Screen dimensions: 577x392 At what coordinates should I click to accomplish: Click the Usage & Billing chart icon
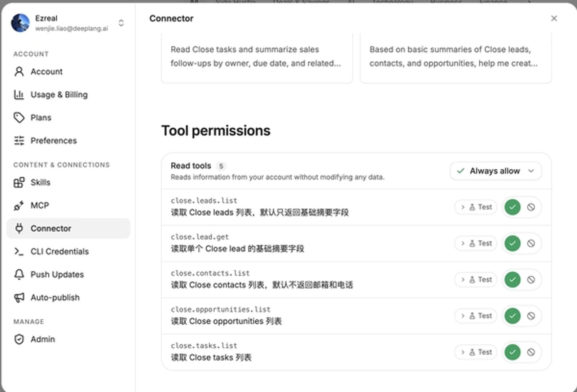[x=19, y=94]
